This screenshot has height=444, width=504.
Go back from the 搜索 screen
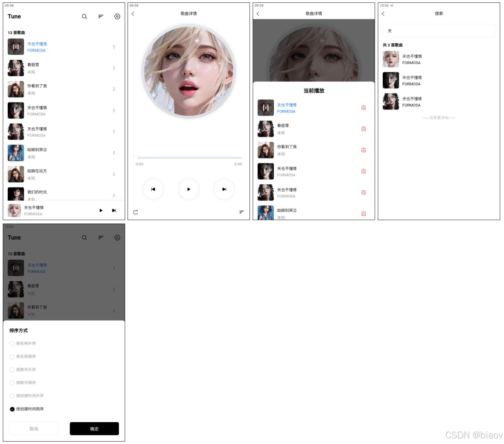tap(383, 14)
